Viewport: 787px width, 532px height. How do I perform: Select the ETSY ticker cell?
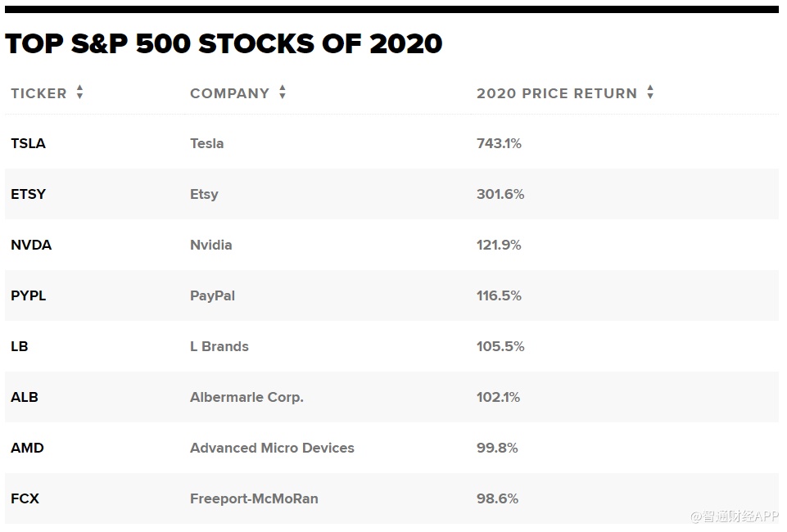[28, 194]
